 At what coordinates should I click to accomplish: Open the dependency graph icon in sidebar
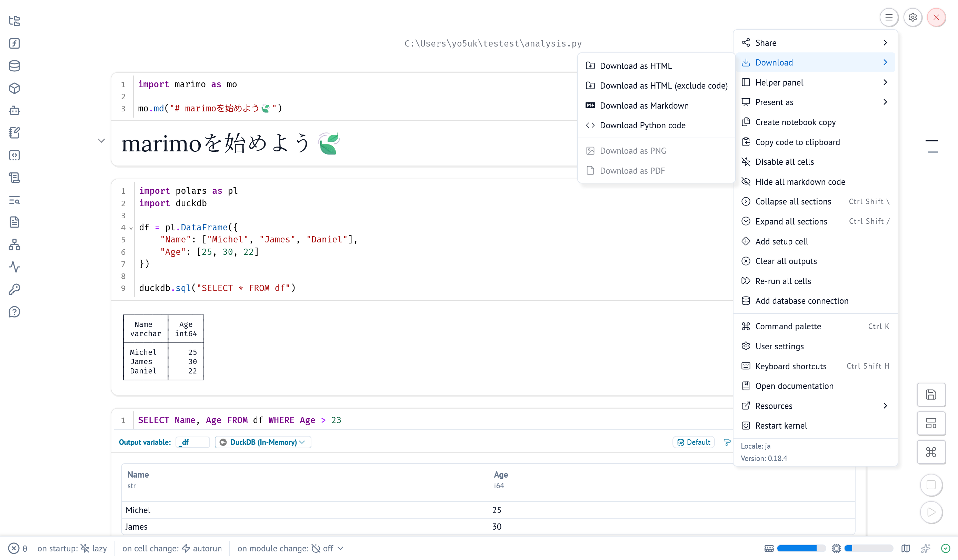tap(14, 244)
